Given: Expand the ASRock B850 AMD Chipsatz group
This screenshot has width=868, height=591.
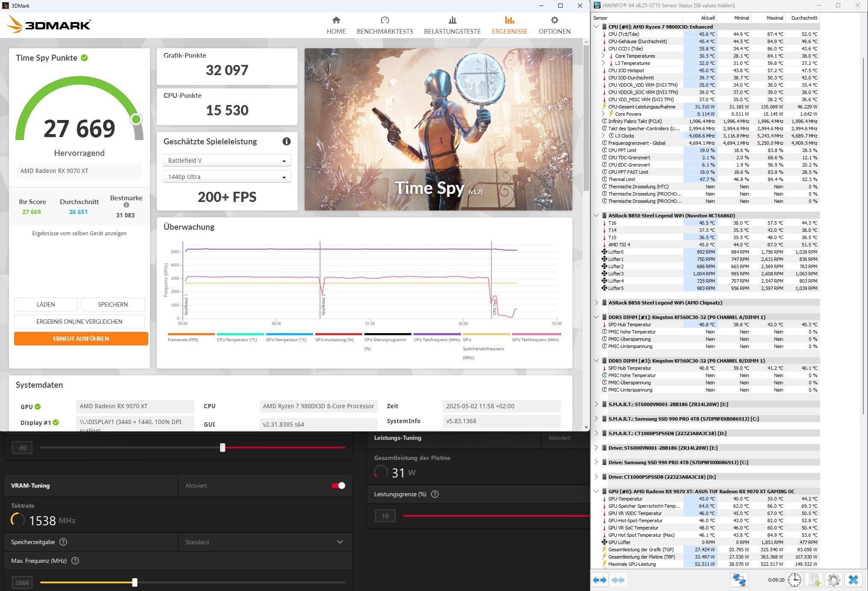Looking at the screenshot, I should tap(596, 302).
